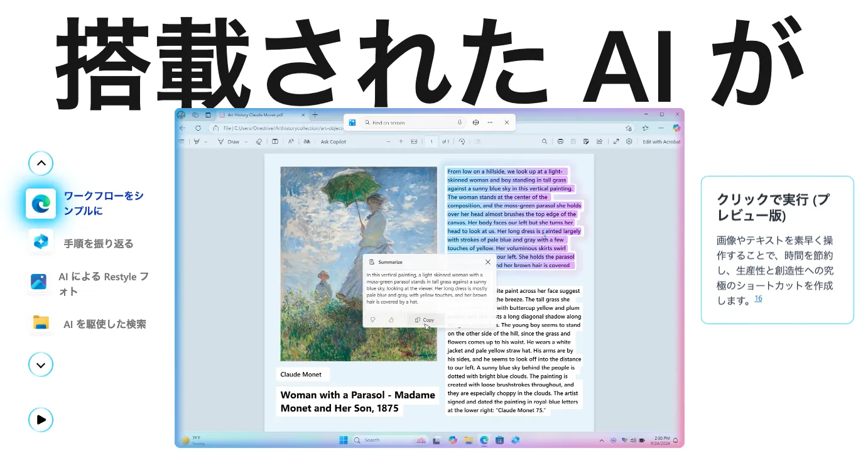Select the Erase tool

pyautogui.click(x=259, y=141)
